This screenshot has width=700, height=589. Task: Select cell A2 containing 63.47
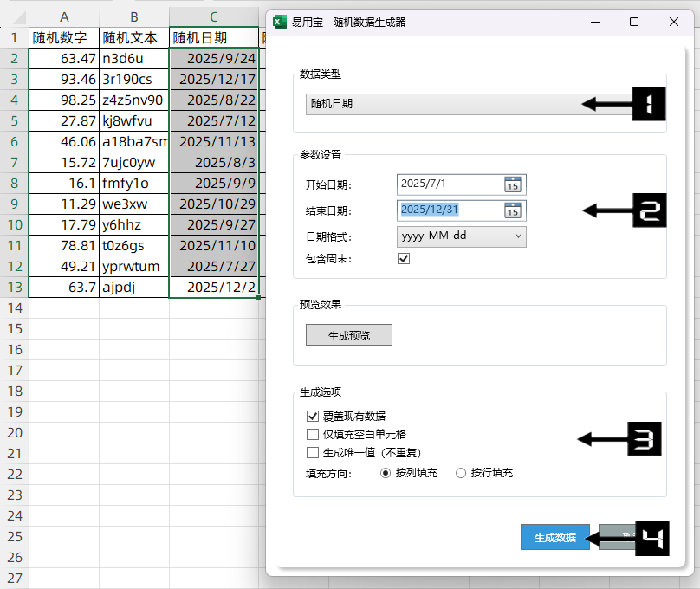coord(63,59)
